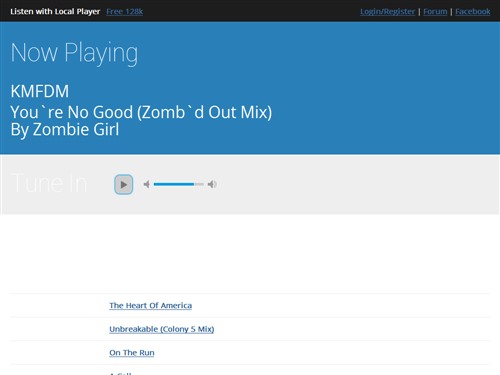
Task: Select the KMFDM artist name text
Action: (40, 91)
